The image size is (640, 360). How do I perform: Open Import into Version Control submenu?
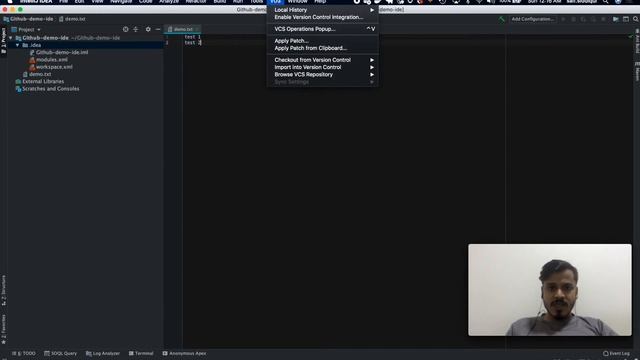(322, 67)
